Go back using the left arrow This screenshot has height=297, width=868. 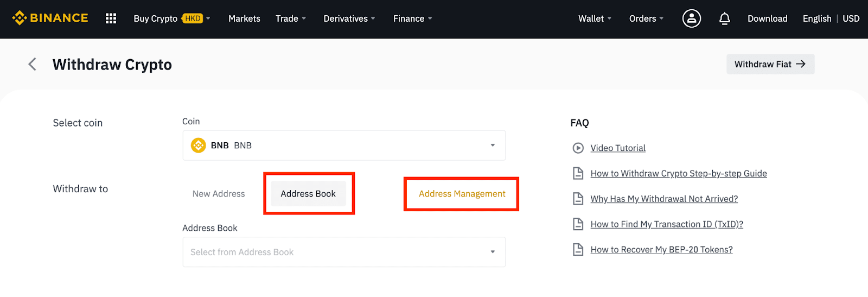click(33, 65)
